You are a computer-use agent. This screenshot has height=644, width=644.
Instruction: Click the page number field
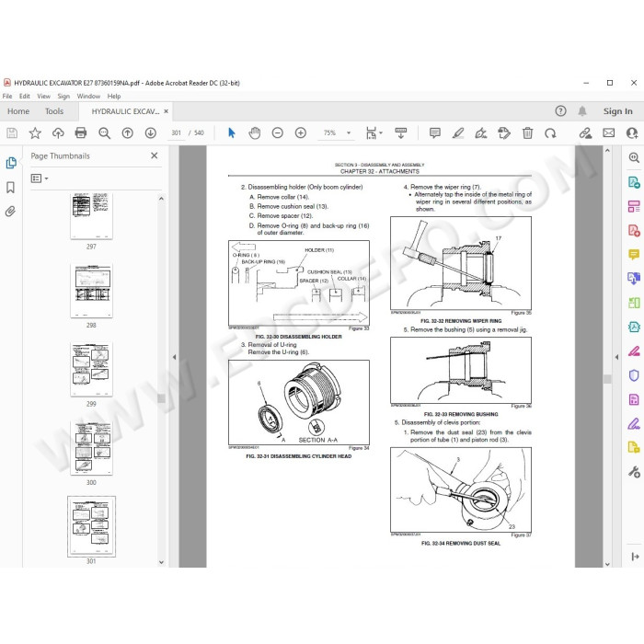click(177, 133)
